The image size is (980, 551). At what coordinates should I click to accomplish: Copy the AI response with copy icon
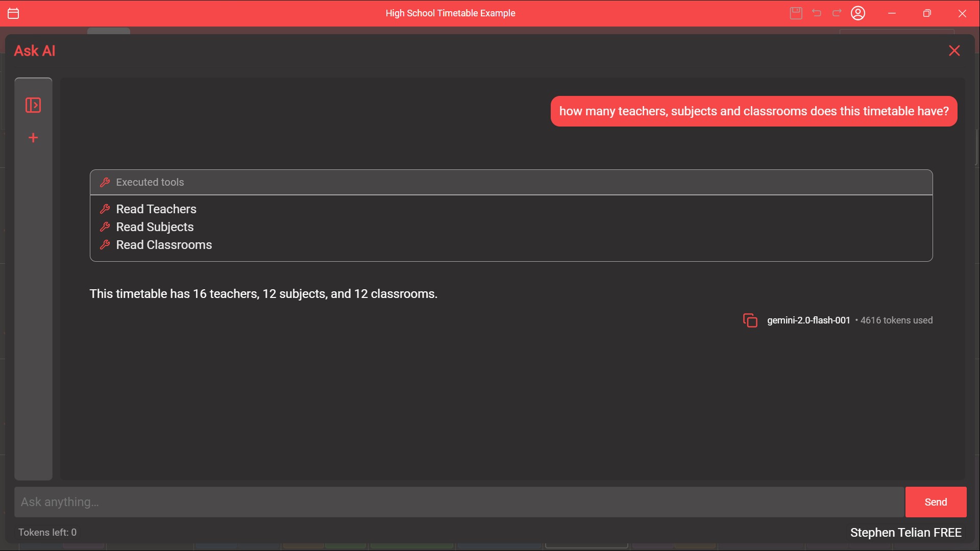[750, 320]
